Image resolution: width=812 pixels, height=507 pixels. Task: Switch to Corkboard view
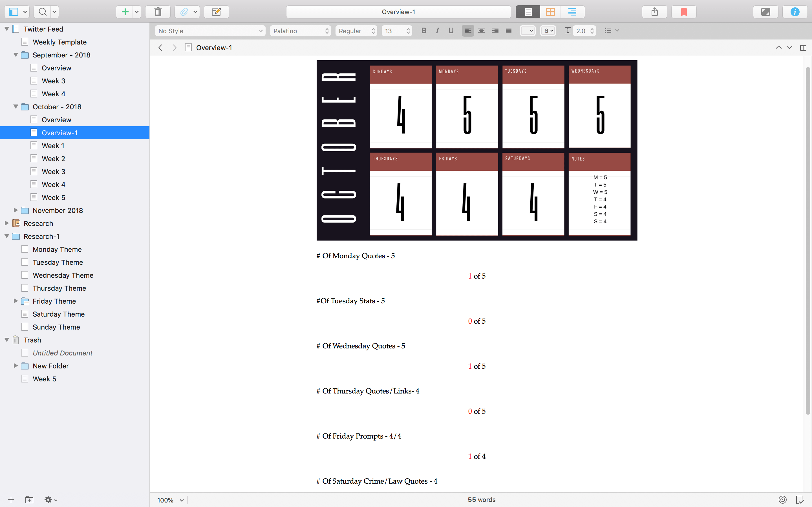[550, 11]
